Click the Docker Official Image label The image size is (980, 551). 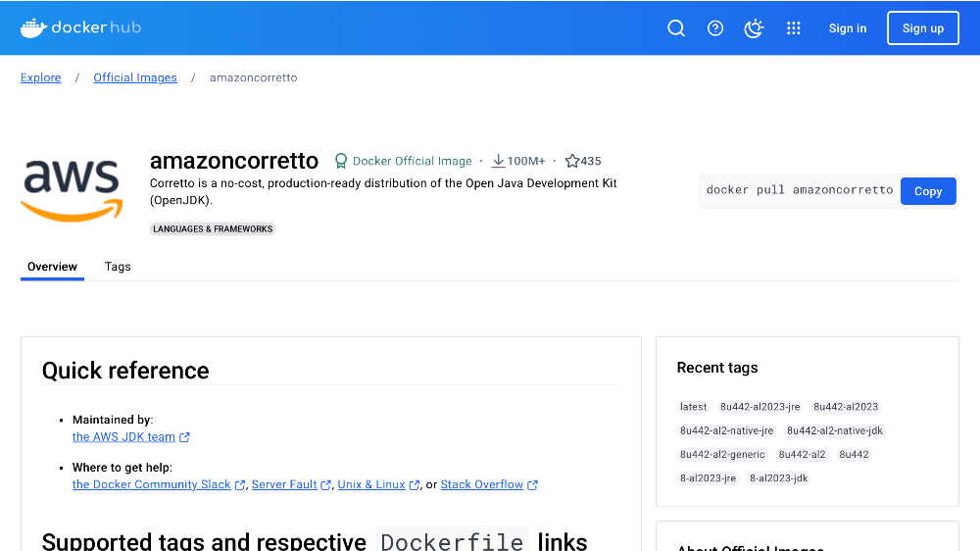click(x=412, y=161)
